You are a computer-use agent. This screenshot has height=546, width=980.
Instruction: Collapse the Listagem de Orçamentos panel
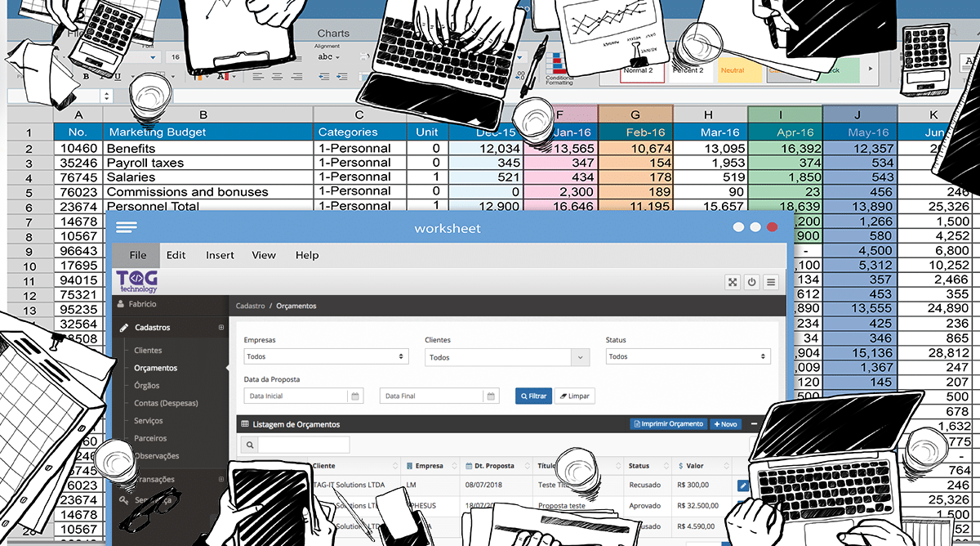(x=754, y=424)
